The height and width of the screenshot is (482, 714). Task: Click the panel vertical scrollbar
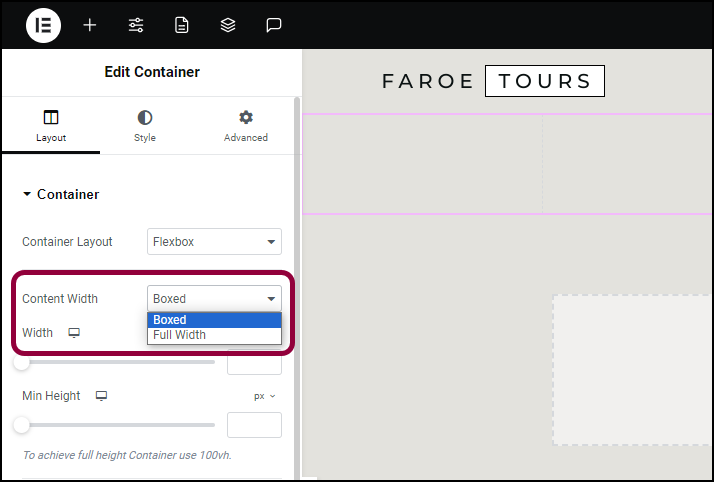(297, 287)
